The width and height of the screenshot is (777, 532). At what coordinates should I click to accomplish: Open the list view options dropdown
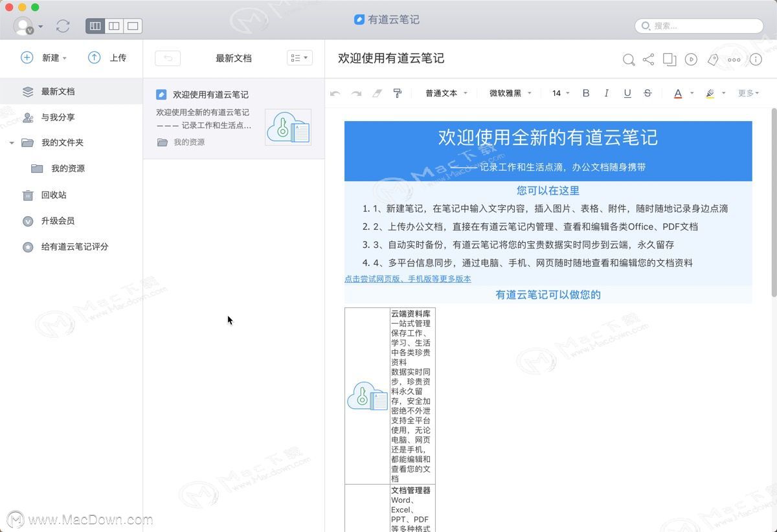coord(300,58)
